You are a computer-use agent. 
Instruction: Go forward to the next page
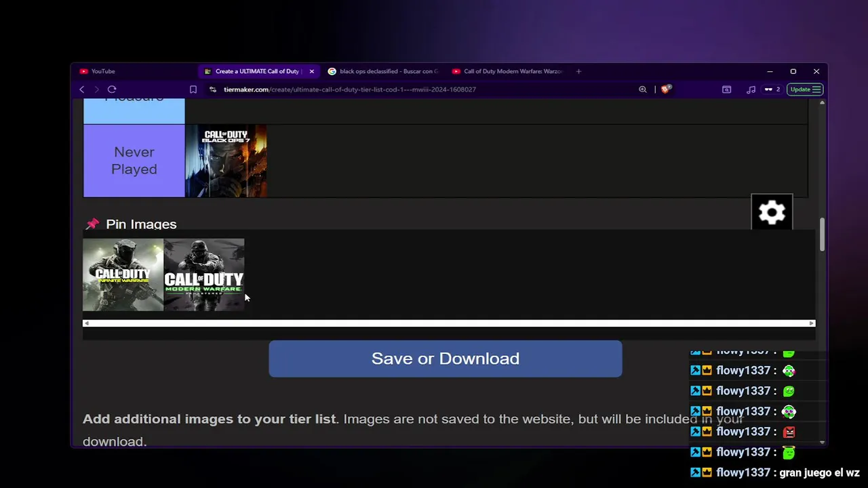(96, 89)
